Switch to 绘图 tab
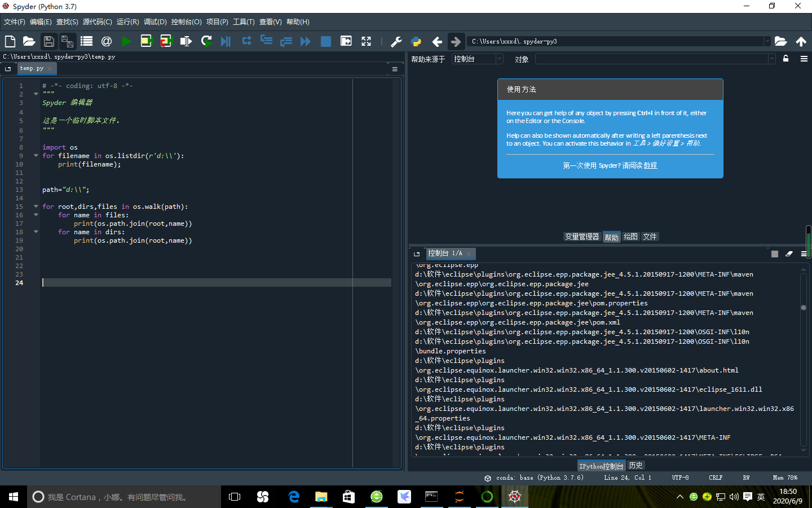812x508 pixels. 630,237
